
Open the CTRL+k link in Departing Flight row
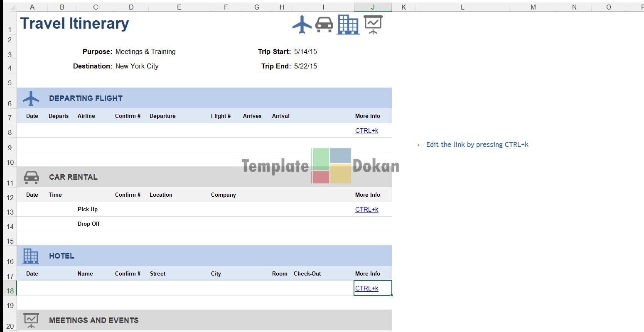[366, 131]
